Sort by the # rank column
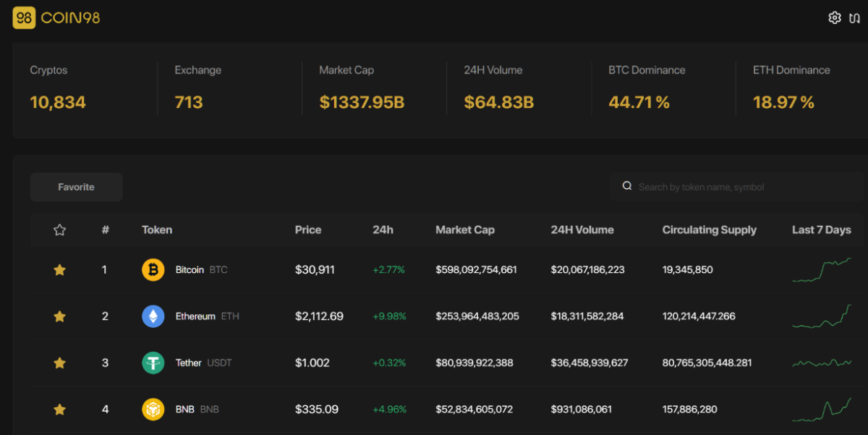Viewport: 868px width, 435px height. [106, 230]
